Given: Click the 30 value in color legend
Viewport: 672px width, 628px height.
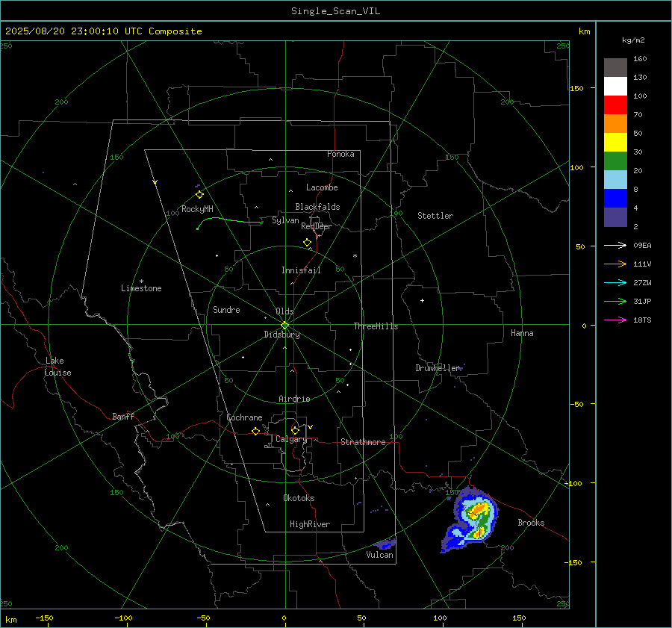Looking at the screenshot, I should pos(638,152).
